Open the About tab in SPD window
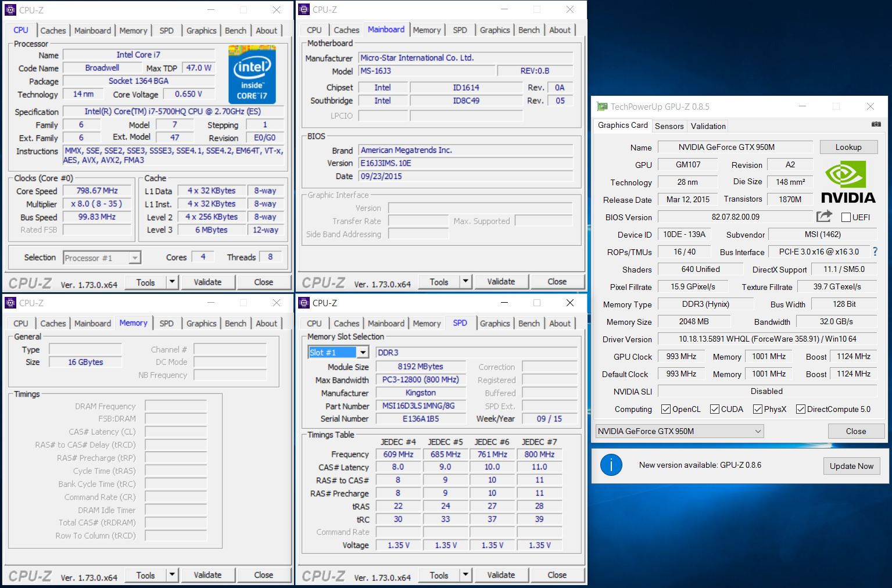 [x=560, y=323]
